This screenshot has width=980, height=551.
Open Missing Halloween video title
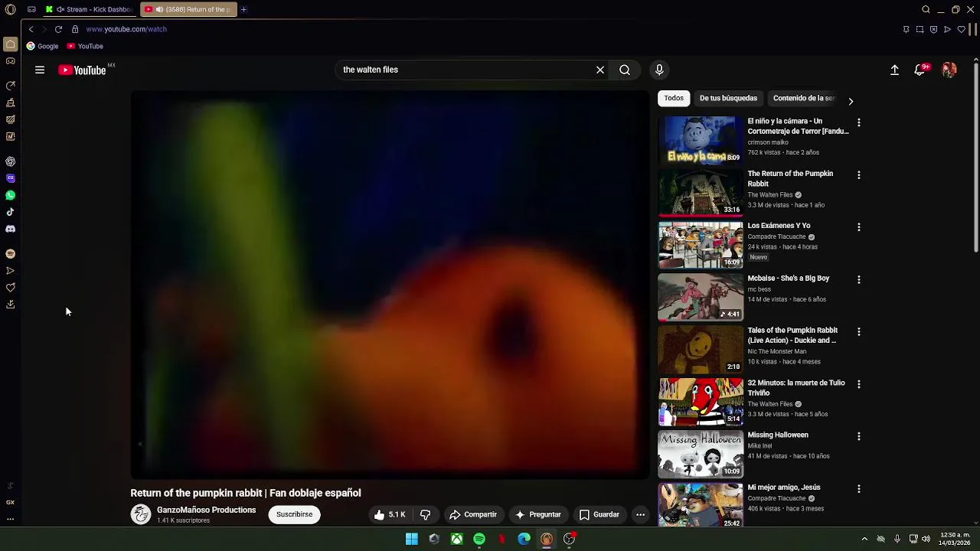pyautogui.click(x=778, y=435)
